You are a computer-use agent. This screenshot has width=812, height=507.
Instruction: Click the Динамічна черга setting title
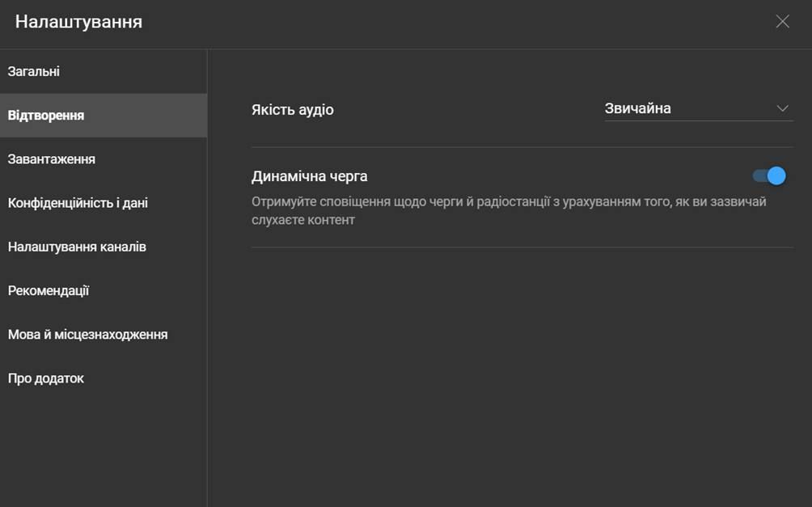tap(309, 176)
